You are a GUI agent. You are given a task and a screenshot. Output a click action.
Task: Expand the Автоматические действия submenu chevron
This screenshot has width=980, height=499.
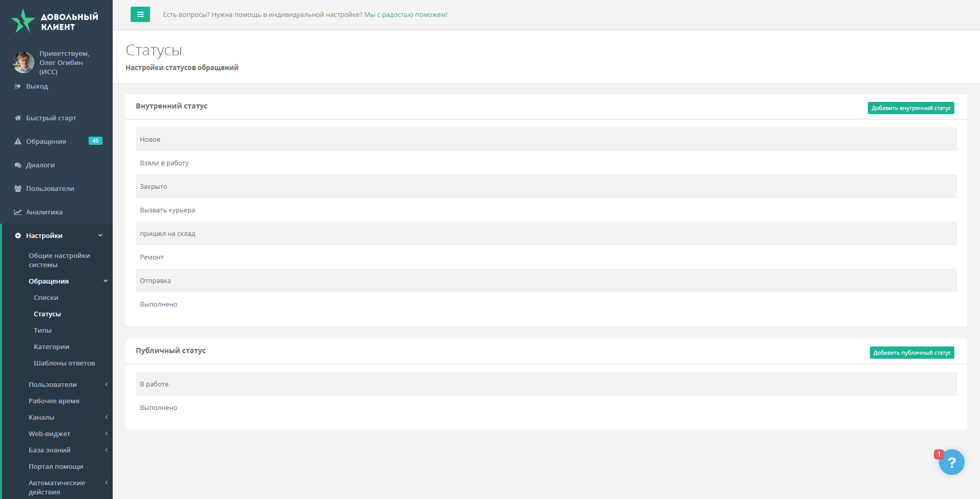tap(107, 483)
